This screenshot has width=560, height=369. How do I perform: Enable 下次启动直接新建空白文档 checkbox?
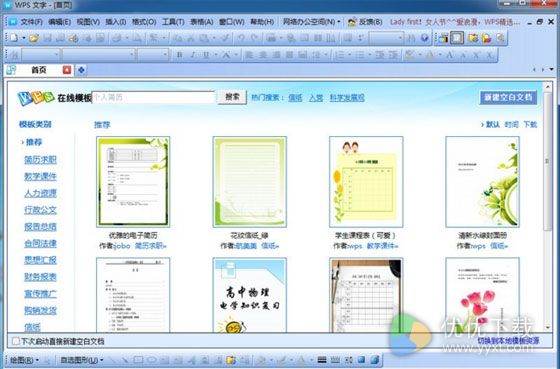coord(16,341)
